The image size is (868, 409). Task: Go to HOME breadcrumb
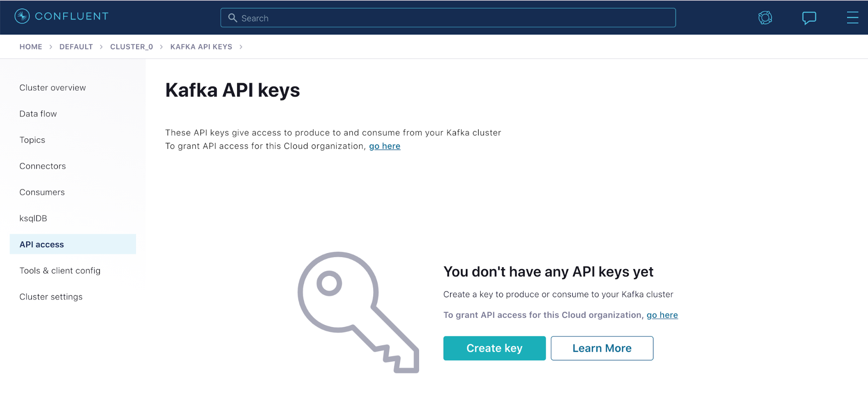(31, 47)
